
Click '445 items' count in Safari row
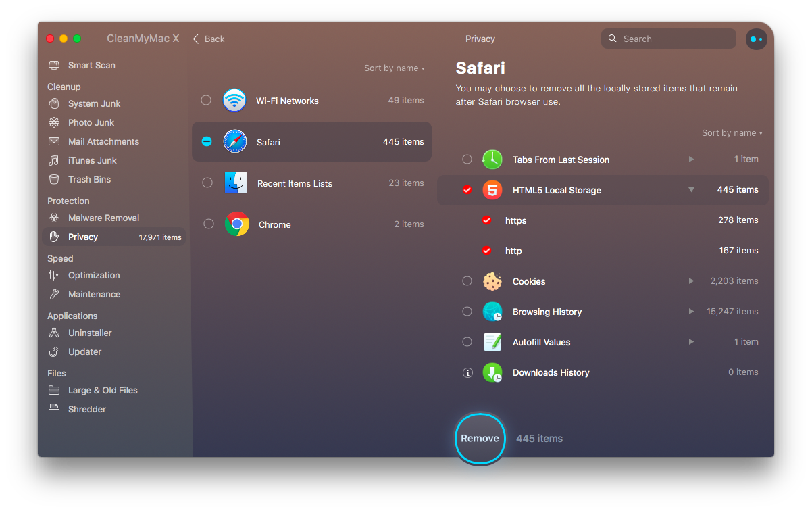tap(403, 142)
